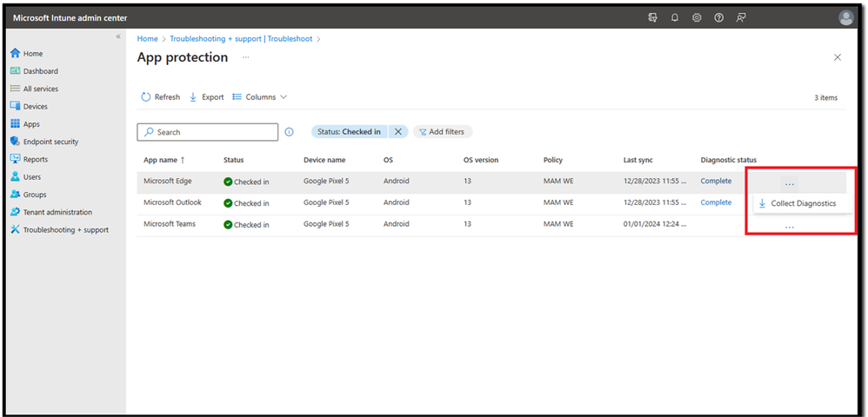The image size is (868, 417).
Task: Click Last sync 01/01/2024 12:24 cell
Action: [655, 224]
